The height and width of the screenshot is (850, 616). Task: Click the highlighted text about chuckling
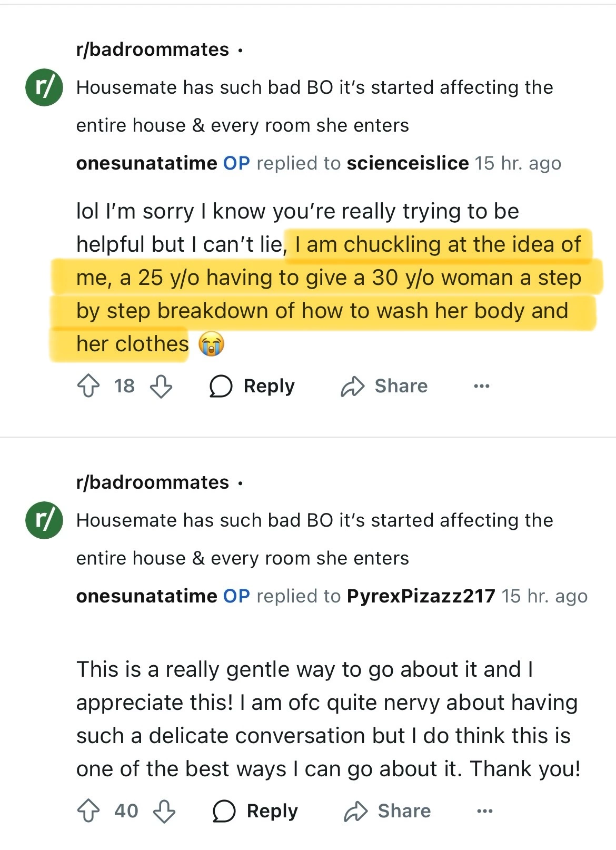[326, 294]
